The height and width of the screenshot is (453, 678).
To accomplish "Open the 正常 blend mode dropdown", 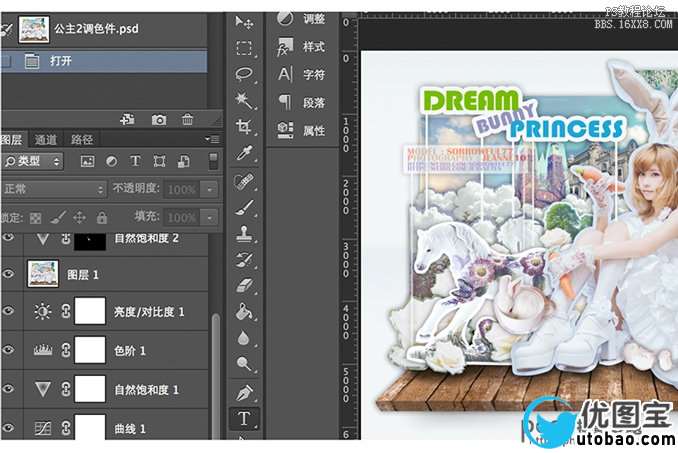I will (54, 189).
